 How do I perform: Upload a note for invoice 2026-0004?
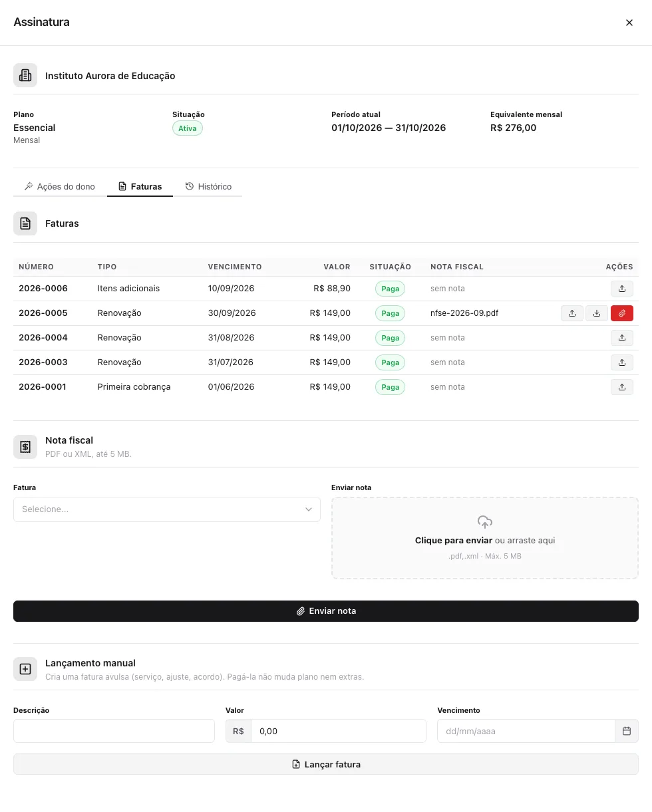click(622, 338)
